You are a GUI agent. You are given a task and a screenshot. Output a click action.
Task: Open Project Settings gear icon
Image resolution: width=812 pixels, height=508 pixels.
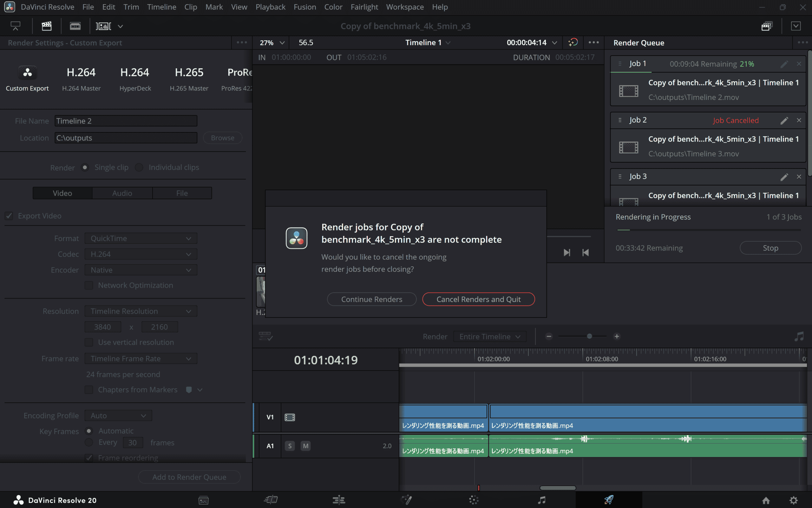coord(794,501)
